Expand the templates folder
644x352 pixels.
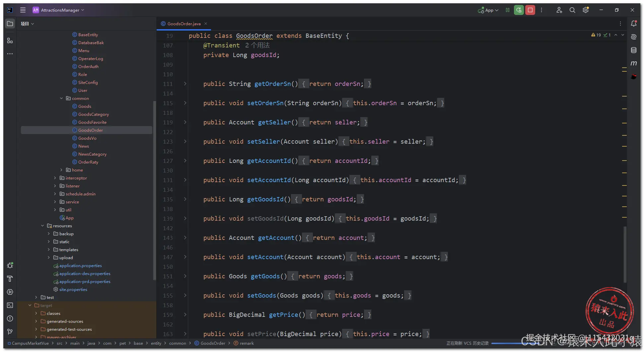tap(49, 249)
